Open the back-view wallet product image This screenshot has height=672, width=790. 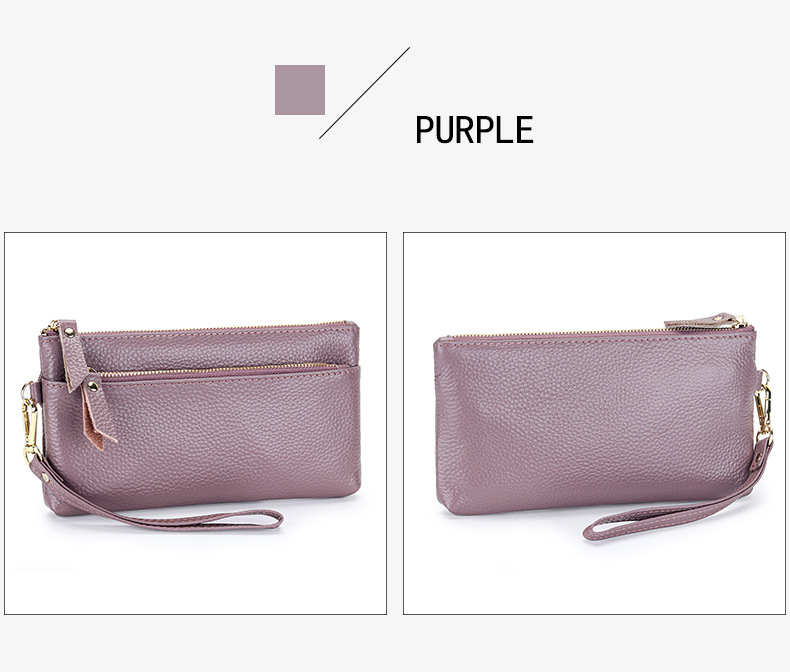[x=595, y=423]
